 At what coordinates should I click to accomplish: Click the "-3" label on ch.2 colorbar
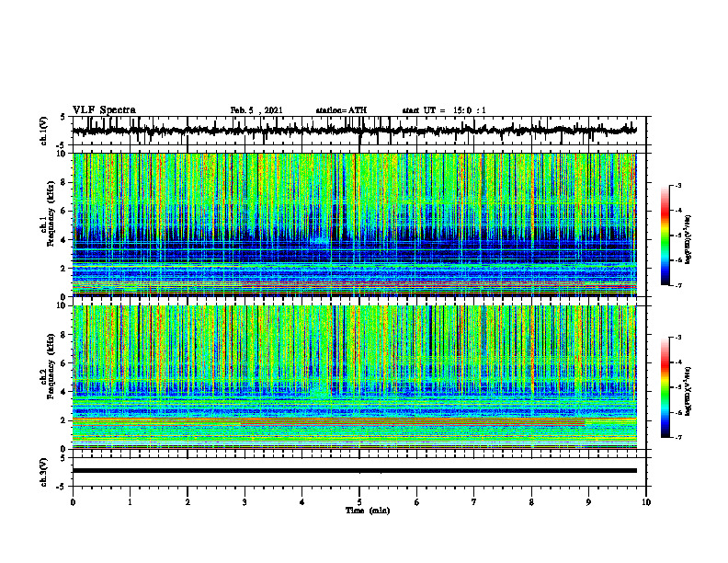pyautogui.click(x=678, y=338)
